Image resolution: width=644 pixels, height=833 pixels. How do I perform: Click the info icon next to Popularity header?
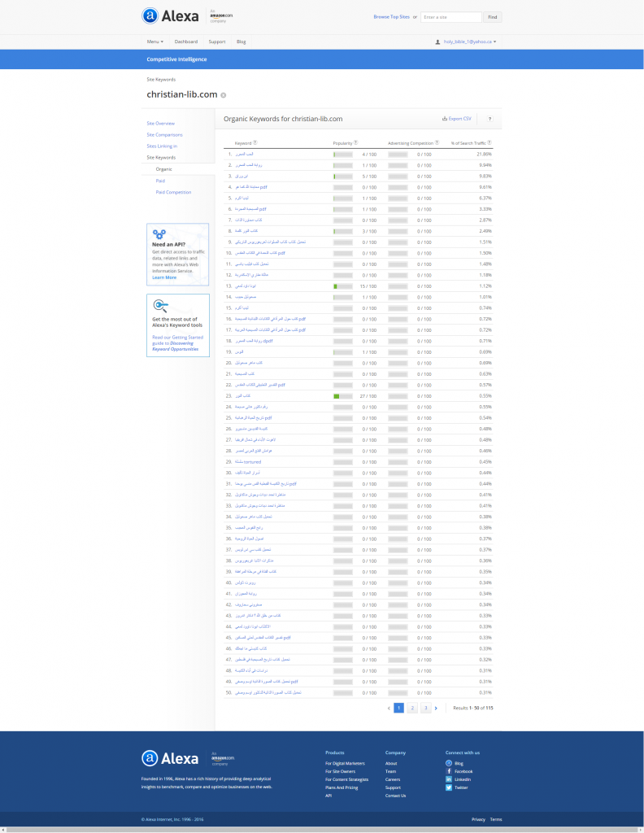point(355,142)
